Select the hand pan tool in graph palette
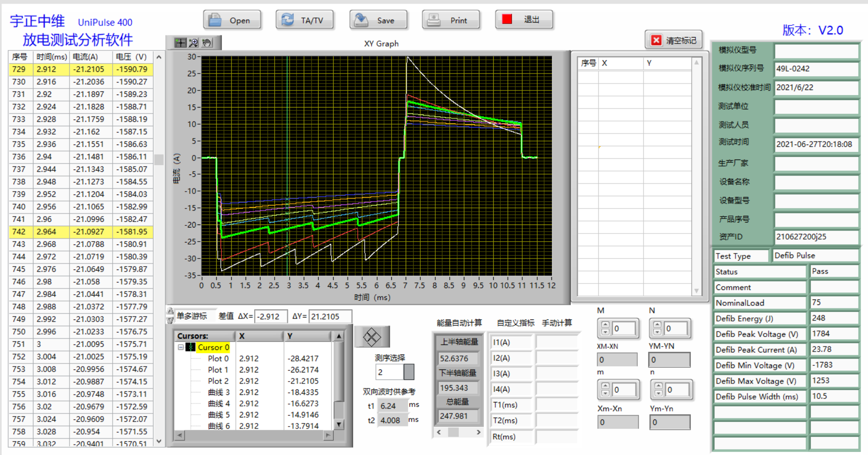868x455 pixels. click(x=207, y=43)
